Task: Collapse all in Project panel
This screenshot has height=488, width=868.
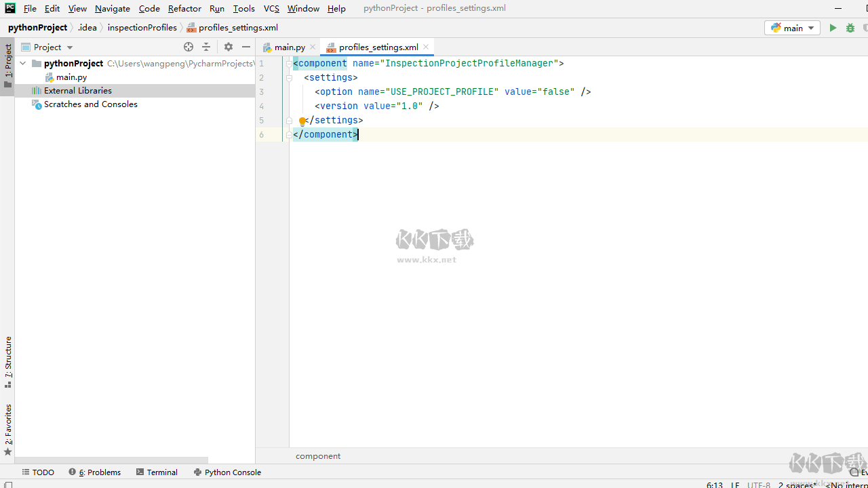Action: click(x=206, y=47)
